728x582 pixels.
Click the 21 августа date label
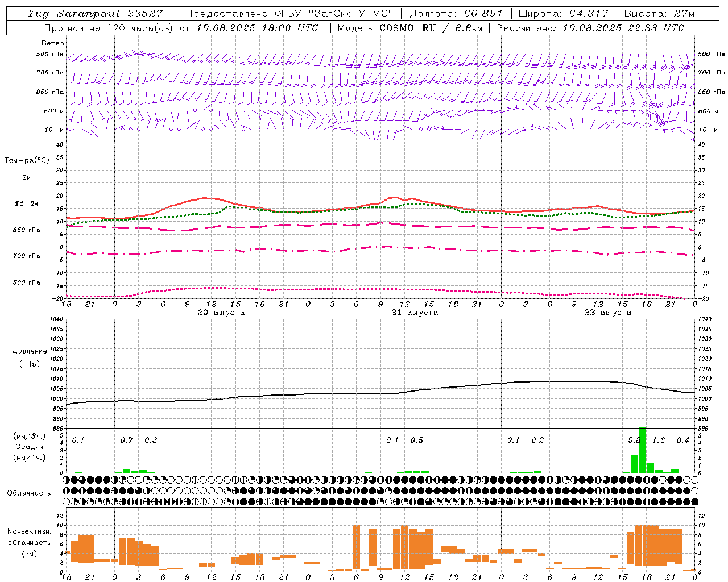point(415,313)
